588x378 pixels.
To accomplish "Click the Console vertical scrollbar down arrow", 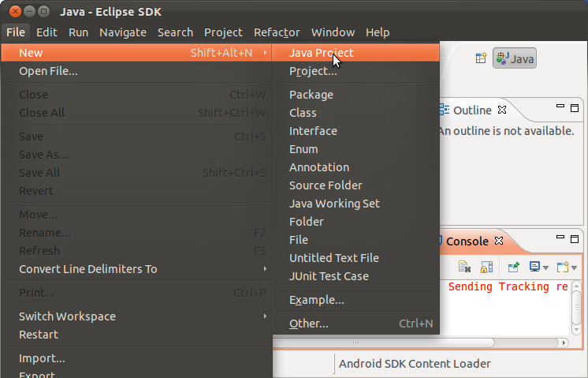I will point(577,330).
